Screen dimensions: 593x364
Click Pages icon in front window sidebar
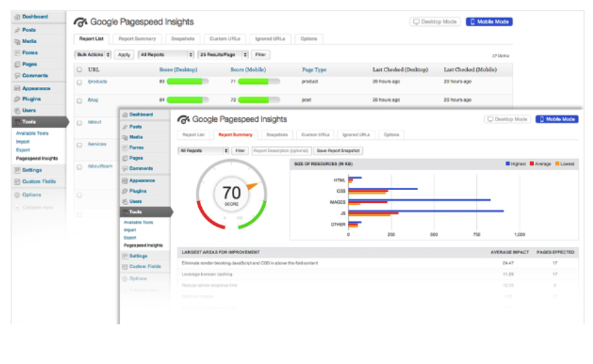pyautogui.click(x=125, y=158)
